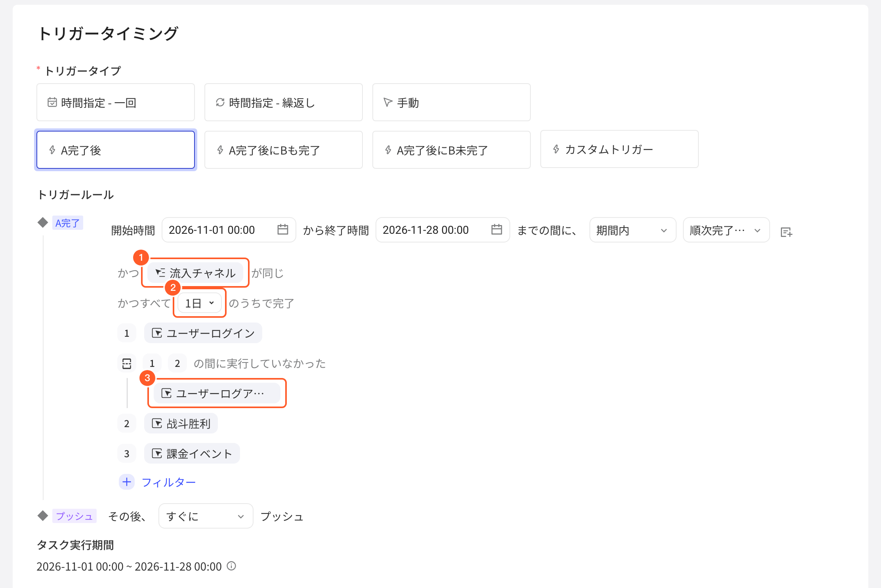Image resolution: width=881 pixels, height=588 pixels.
Task: Click the cursor icon in 手動 option
Action: tap(388, 102)
